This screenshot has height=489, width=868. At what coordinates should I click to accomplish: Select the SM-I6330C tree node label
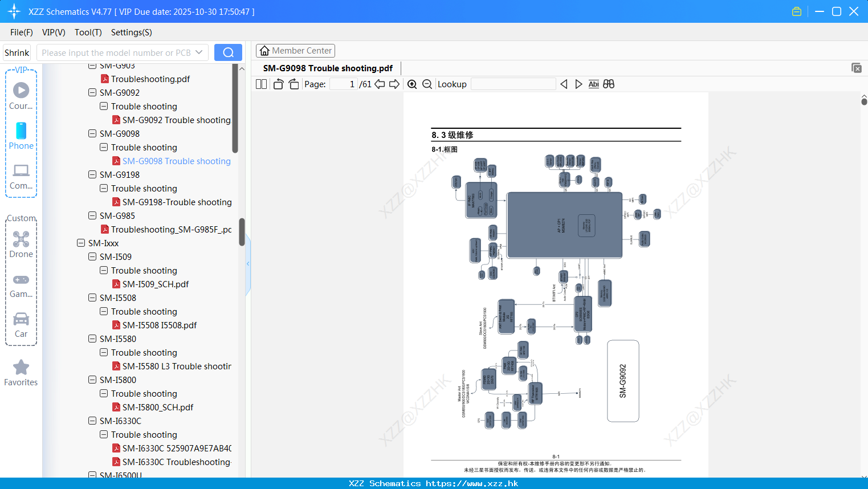(120, 421)
